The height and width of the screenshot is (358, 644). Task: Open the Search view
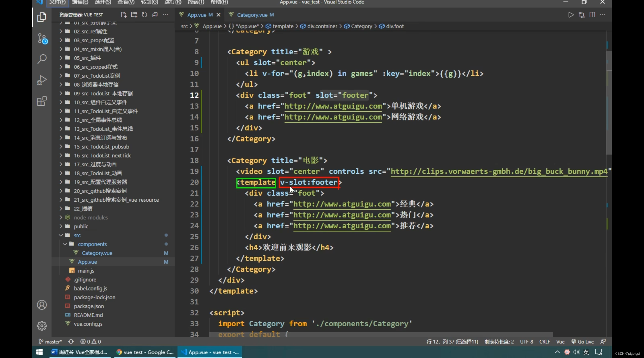click(42, 59)
